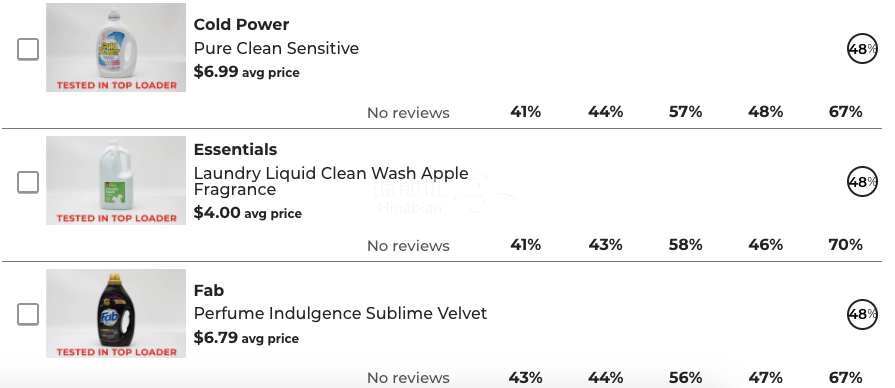The image size is (895, 388).
Task: Click Essentials No reviews text
Action: [408, 246]
